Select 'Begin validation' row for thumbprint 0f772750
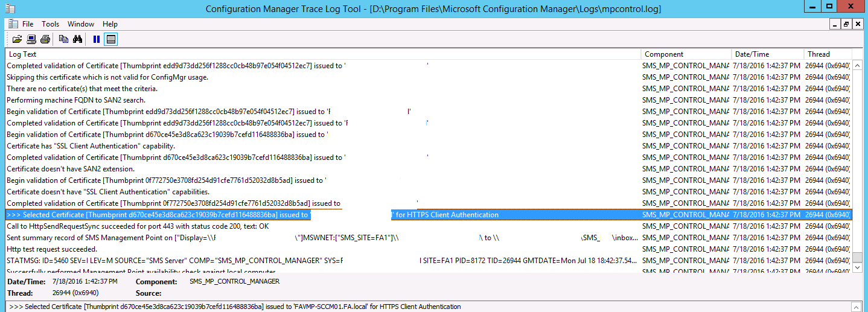 429,180
